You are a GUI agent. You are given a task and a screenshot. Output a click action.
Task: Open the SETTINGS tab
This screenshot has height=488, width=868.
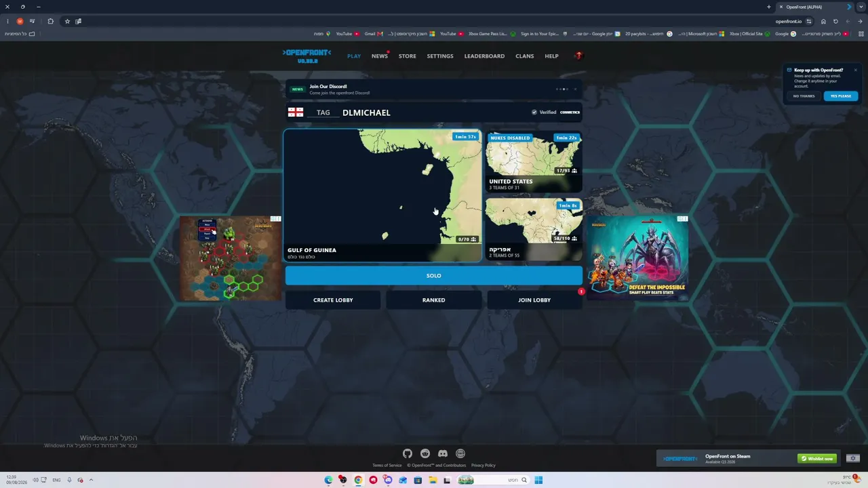[x=440, y=56]
